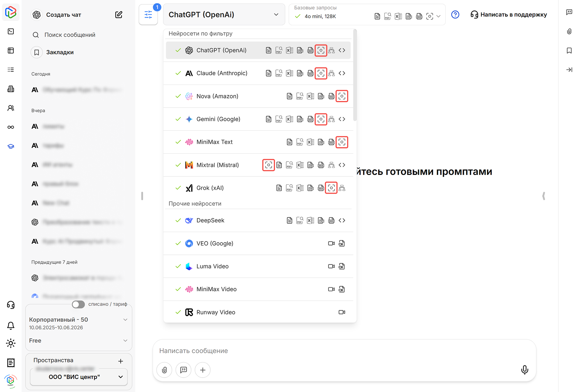Image resolution: width=580 pixels, height=392 pixels.
Task: Open the ChatGPT (OpenAi) model dropdown
Action: pyautogui.click(x=224, y=15)
